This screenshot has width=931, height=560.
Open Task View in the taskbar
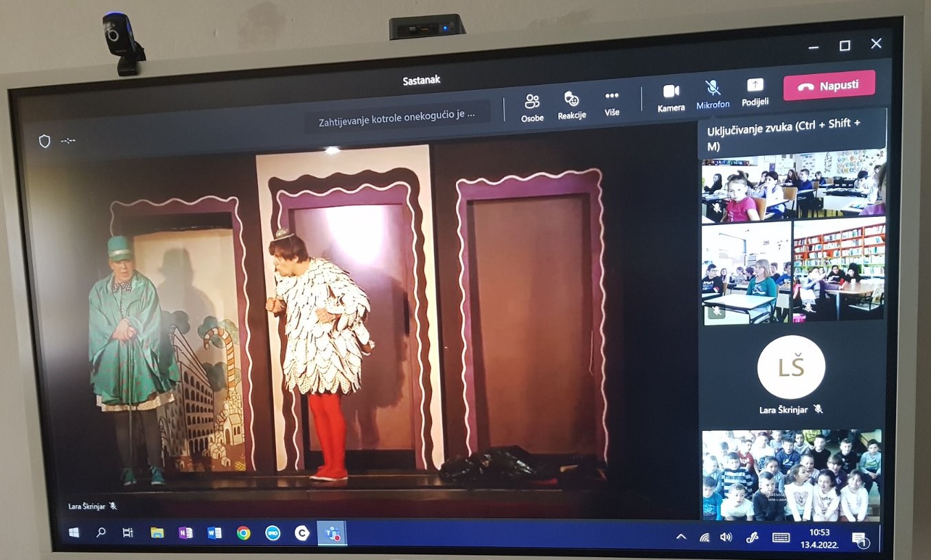[x=128, y=532]
